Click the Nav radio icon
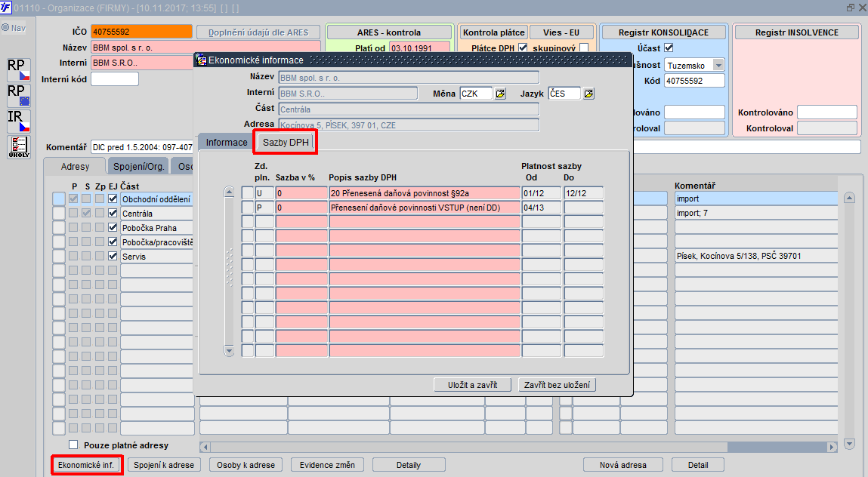The width and height of the screenshot is (868, 477). pos(5,28)
